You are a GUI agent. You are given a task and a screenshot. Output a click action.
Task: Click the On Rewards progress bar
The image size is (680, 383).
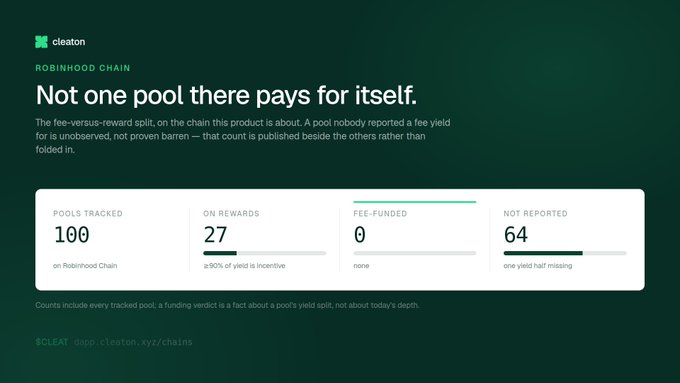[265, 253]
